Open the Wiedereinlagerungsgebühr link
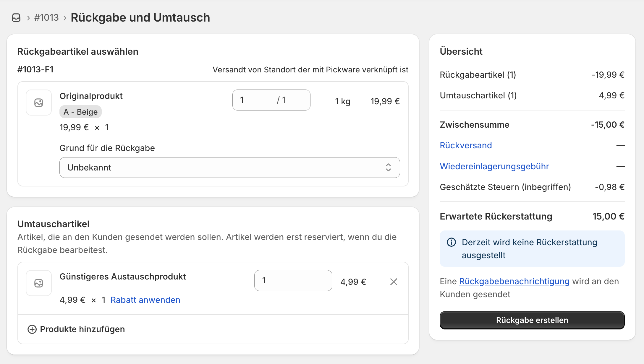Screen dimensions: 644x364 point(494,166)
